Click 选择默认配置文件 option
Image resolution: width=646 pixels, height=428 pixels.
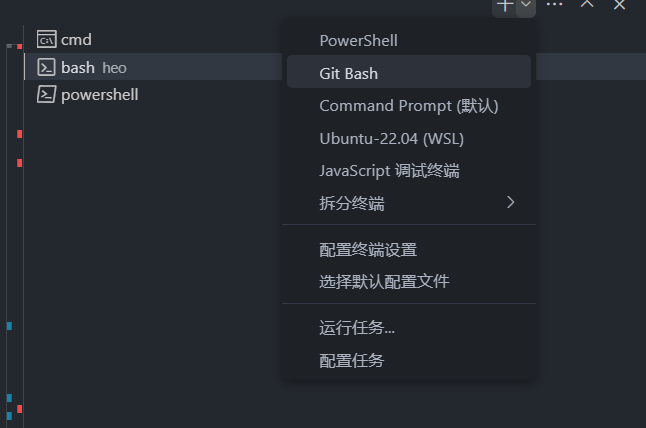tap(384, 281)
